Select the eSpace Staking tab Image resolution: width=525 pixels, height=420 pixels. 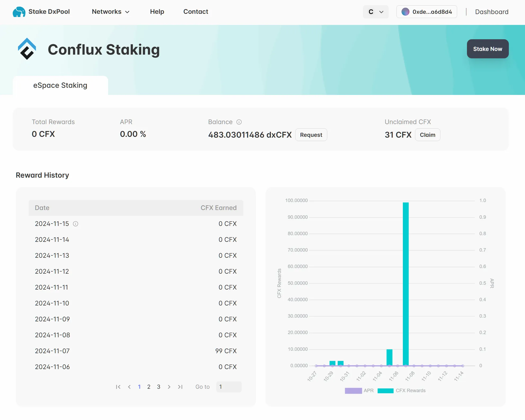point(60,85)
